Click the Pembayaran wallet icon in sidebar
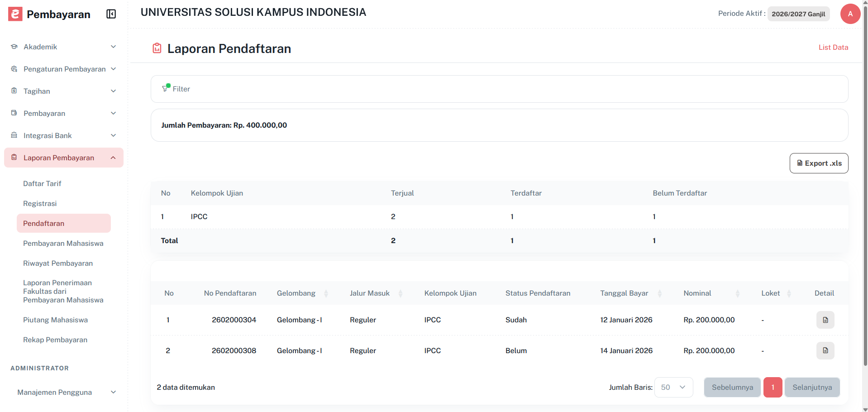The image size is (868, 412). click(x=14, y=113)
